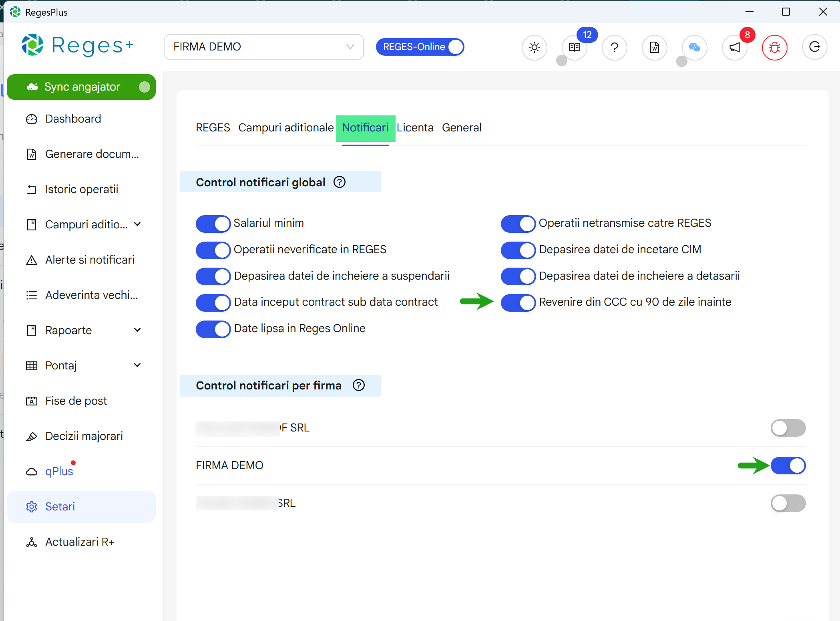Turn off Revenire din CCC notification
This screenshot has height=621, width=840.
point(518,302)
